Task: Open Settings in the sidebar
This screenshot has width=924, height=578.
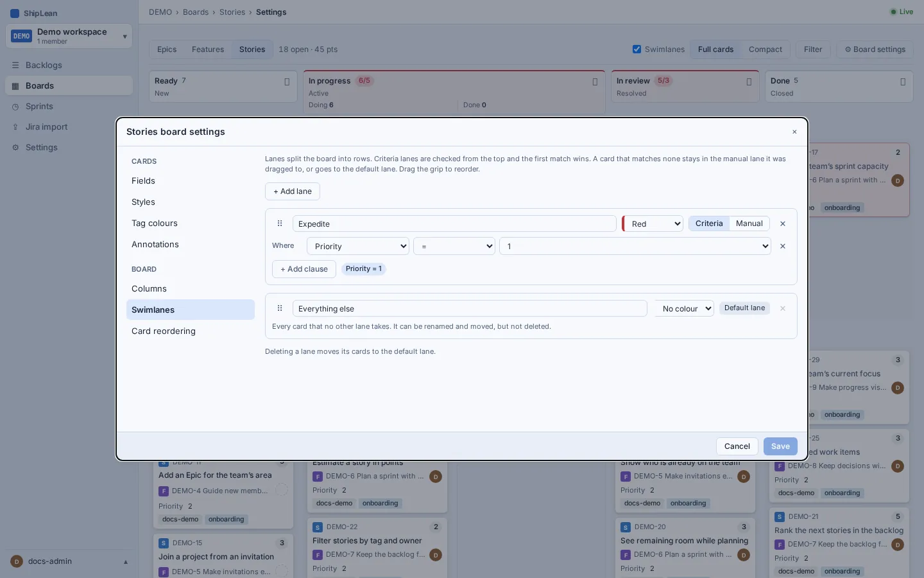Action: tap(69, 147)
